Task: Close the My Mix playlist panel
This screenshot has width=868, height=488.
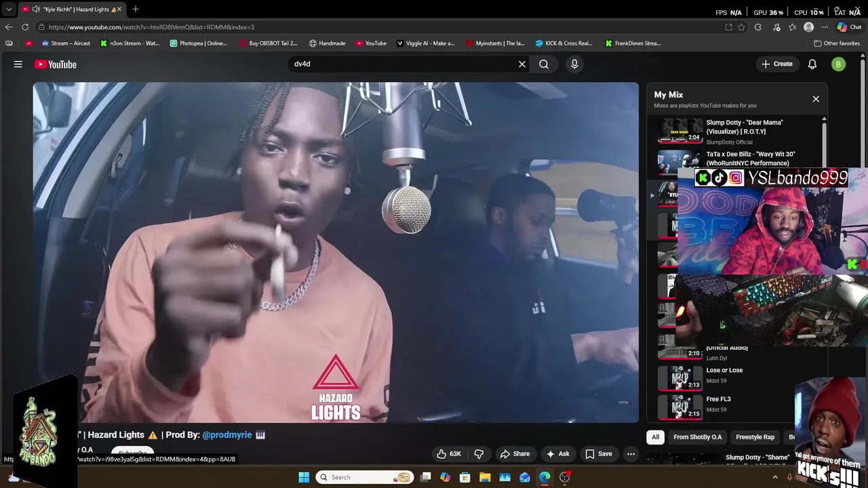Action: pos(816,99)
